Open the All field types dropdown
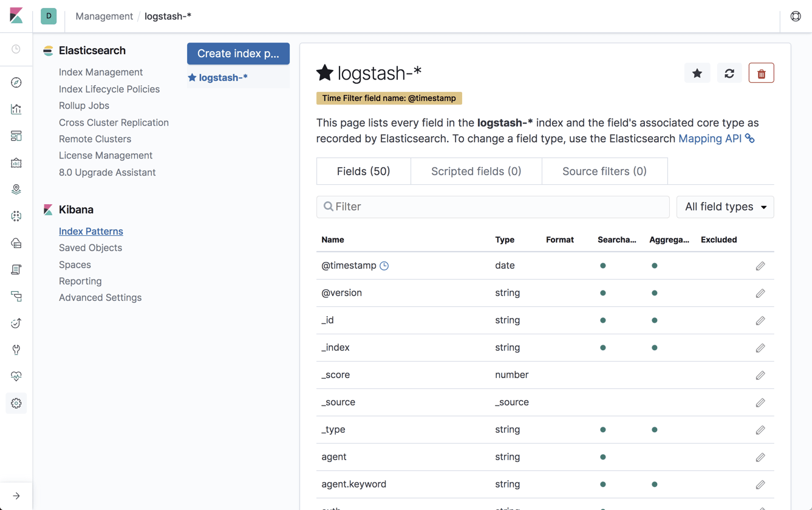 point(725,207)
